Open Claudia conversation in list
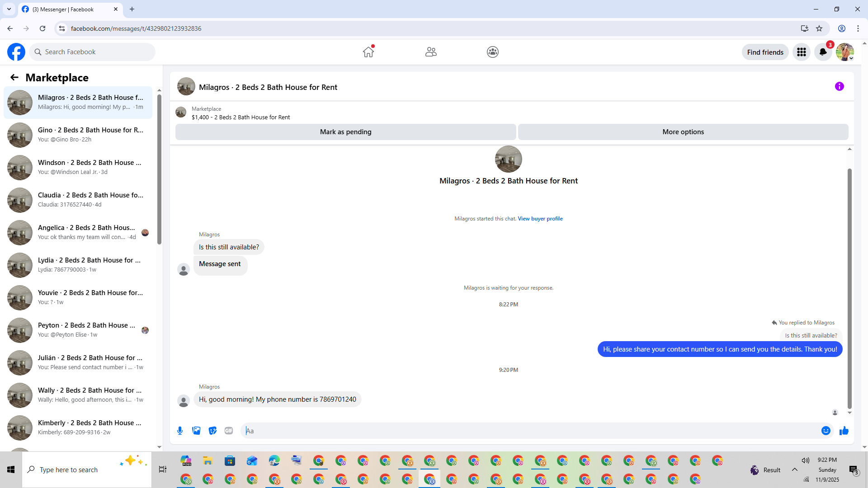Viewport: 868px width, 488px height. [78, 200]
